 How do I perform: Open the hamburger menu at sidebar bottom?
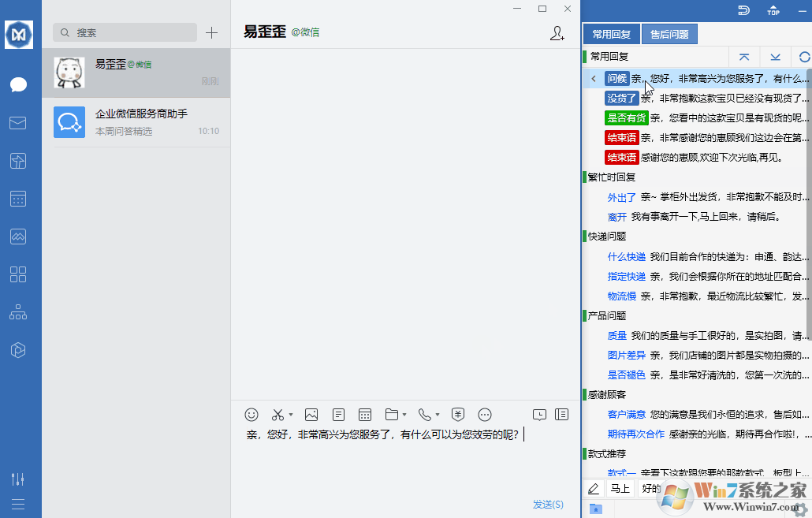(18, 504)
